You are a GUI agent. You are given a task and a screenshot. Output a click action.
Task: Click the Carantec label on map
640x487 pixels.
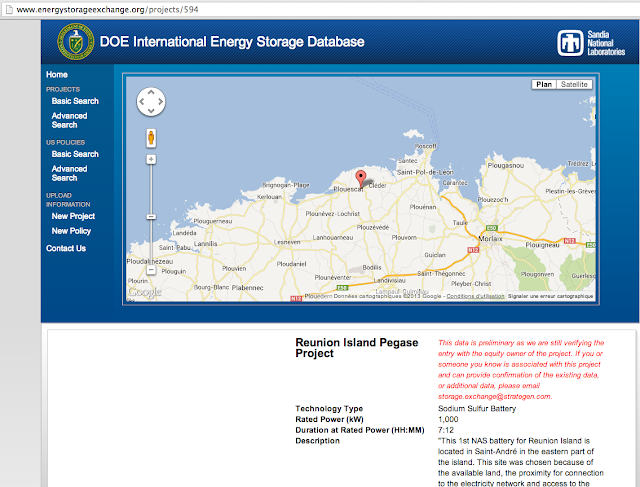[455, 183]
